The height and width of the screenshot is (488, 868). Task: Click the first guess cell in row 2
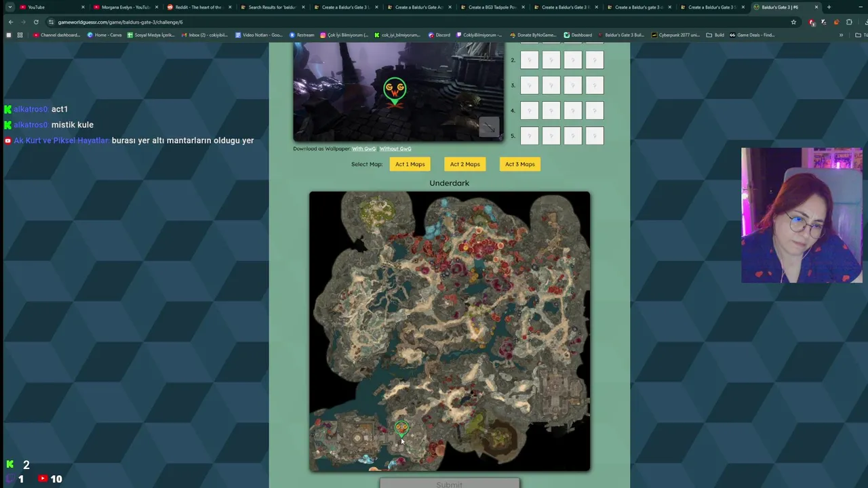530,60
